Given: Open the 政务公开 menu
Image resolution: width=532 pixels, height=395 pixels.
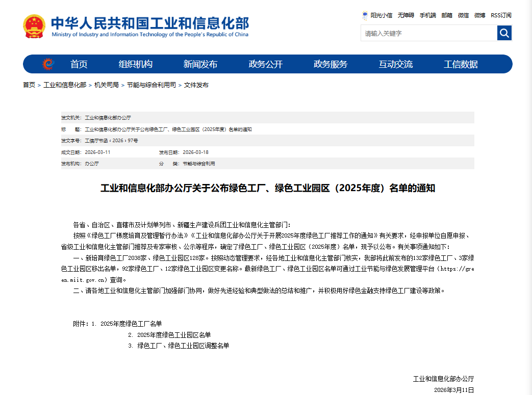Looking at the screenshot, I should coord(265,64).
